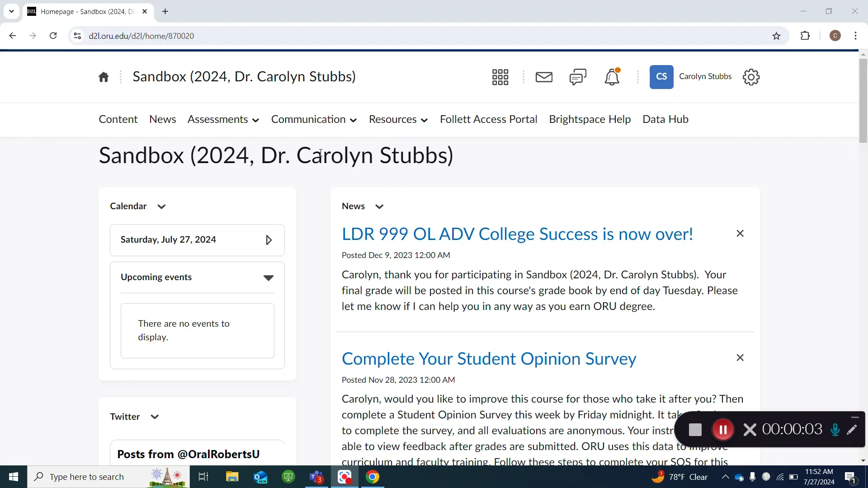
Task: Pause the screen recording
Action: pyautogui.click(x=723, y=430)
